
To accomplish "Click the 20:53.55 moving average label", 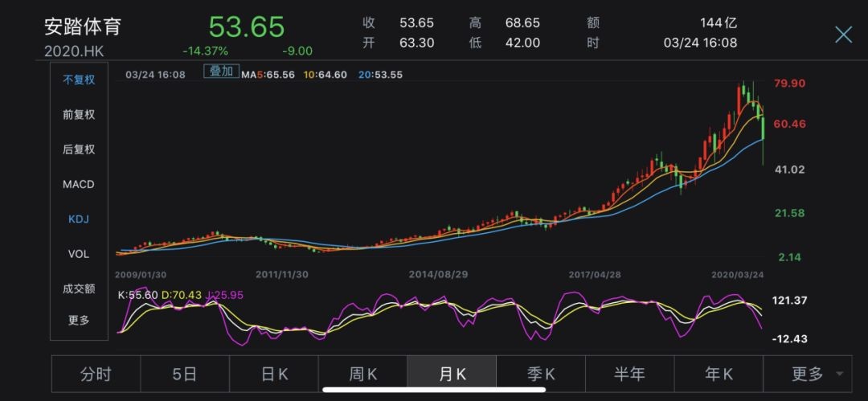I will [x=380, y=75].
